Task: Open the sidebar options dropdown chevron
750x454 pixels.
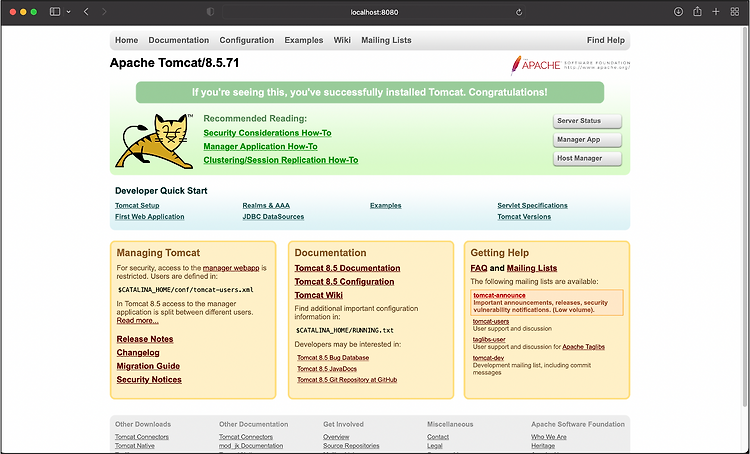Action: point(68,12)
